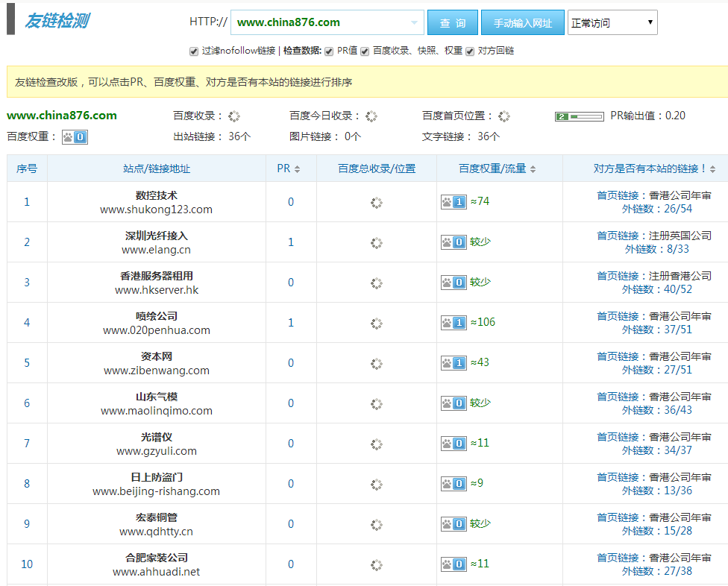Click Baidu weight badge for ahhuadi.net row
Image resolution: width=728 pixels, height=586 pixels.
454,564
